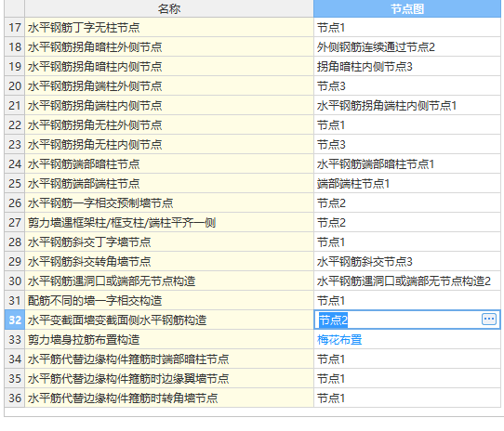
Task: Select 水平筋代替边缘构件箍筋时转角墙节点 name cell
Action: point(169,398)
